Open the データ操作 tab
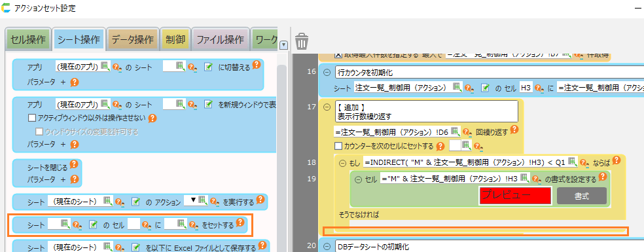Image resolution: width=644 pixels, height=252 pixels. pyautogui.click(x=133, y=39)
